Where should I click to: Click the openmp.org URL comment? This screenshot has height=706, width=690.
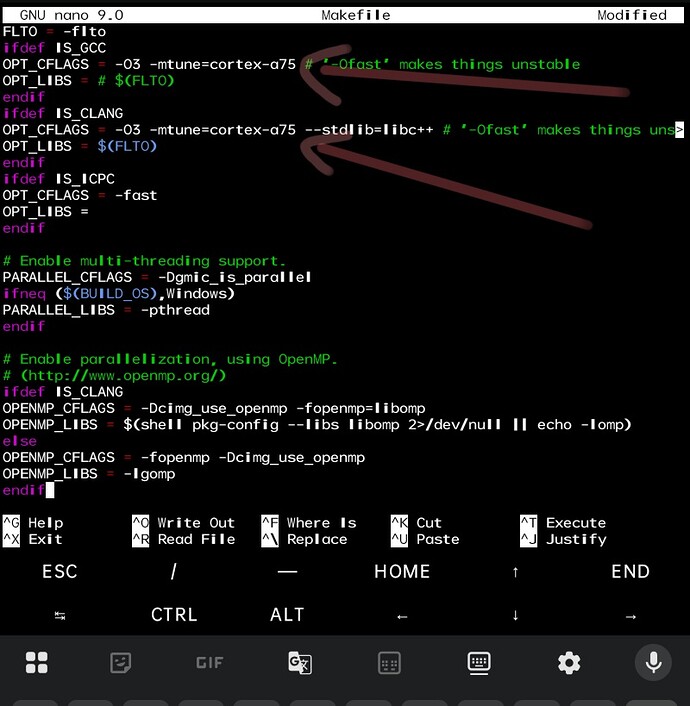tap(114, 376)
